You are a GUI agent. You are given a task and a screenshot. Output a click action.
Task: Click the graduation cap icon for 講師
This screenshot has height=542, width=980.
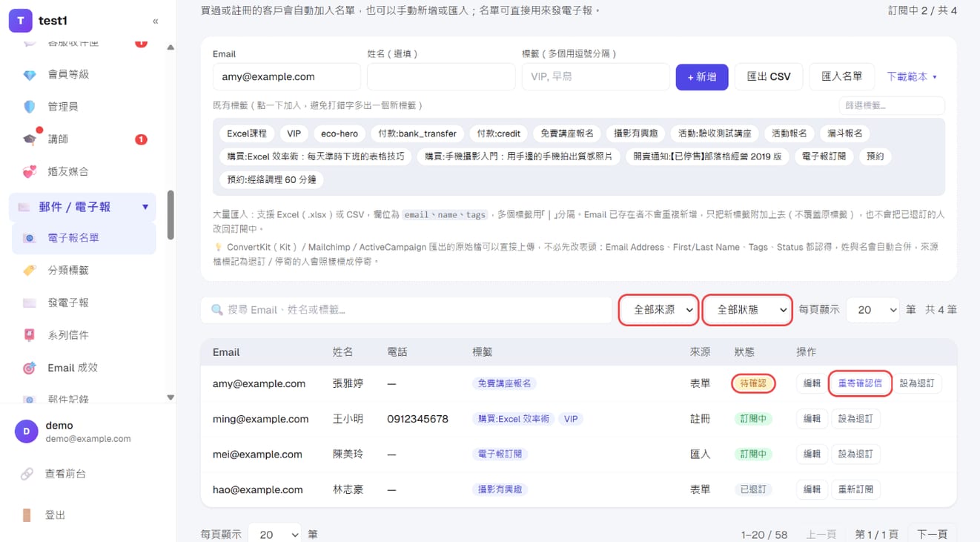pyautogui.click(x=30, y=139)
